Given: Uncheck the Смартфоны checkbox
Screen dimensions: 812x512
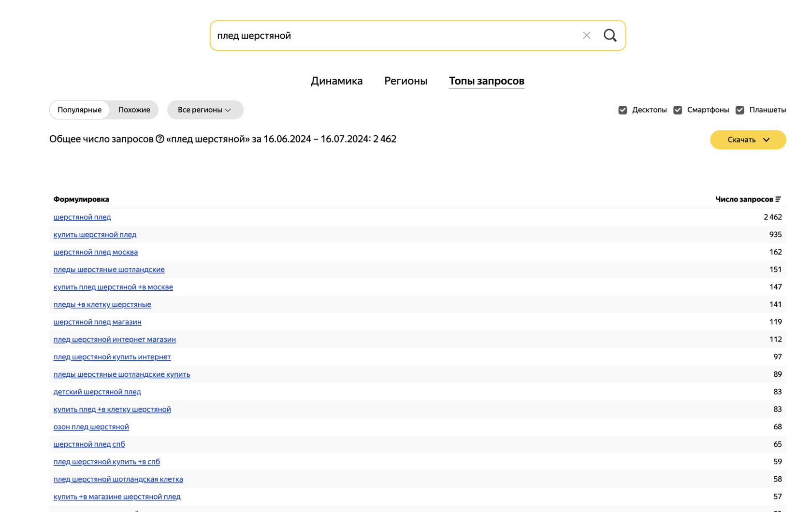Looking at the screenshot, I should (678, 110).
